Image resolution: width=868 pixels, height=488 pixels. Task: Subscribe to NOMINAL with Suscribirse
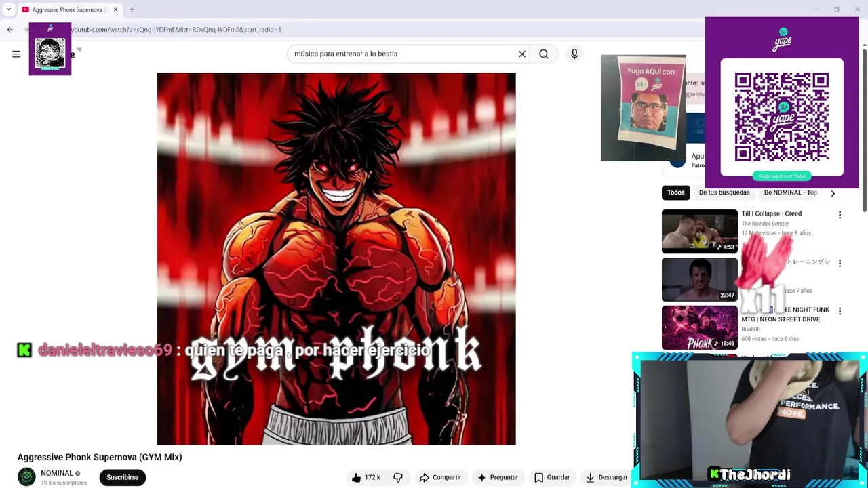click(x=122, y=477)
